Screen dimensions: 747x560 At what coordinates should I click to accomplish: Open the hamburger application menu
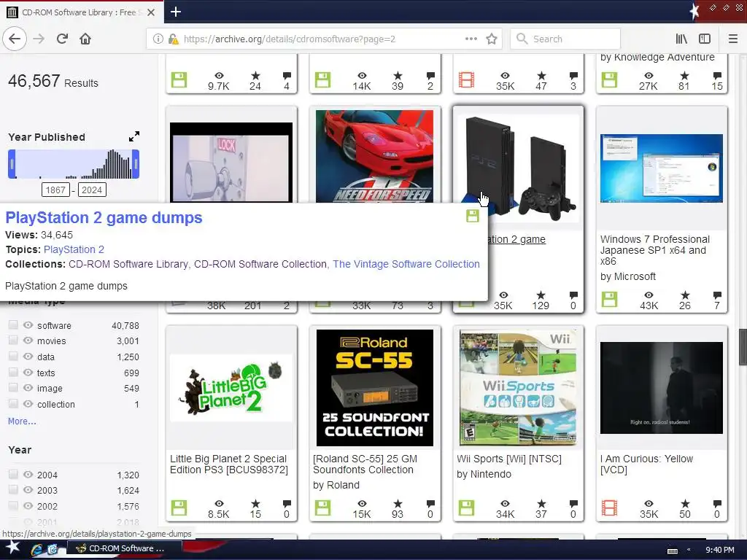click(733, 39)
